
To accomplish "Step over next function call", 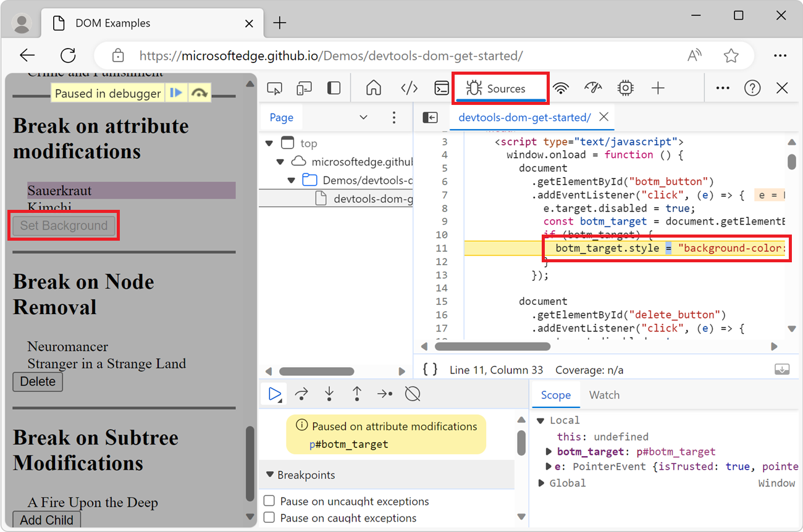I will (301, 393).
